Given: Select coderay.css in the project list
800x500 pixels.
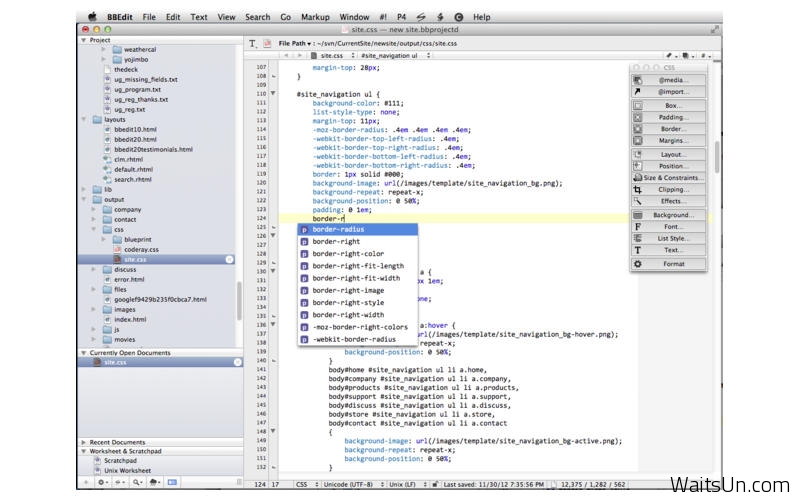Looking at the screenshot, I should [141, 249].
